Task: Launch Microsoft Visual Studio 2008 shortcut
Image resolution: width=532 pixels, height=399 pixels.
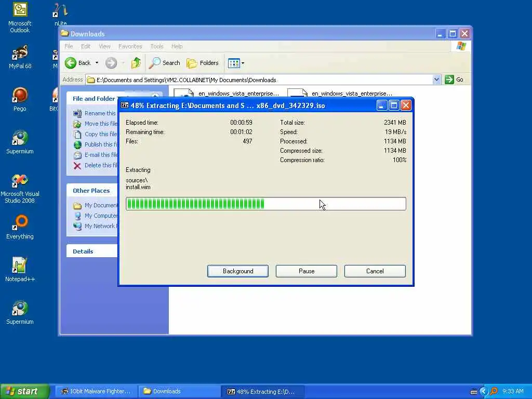Action: coord(20,189)
